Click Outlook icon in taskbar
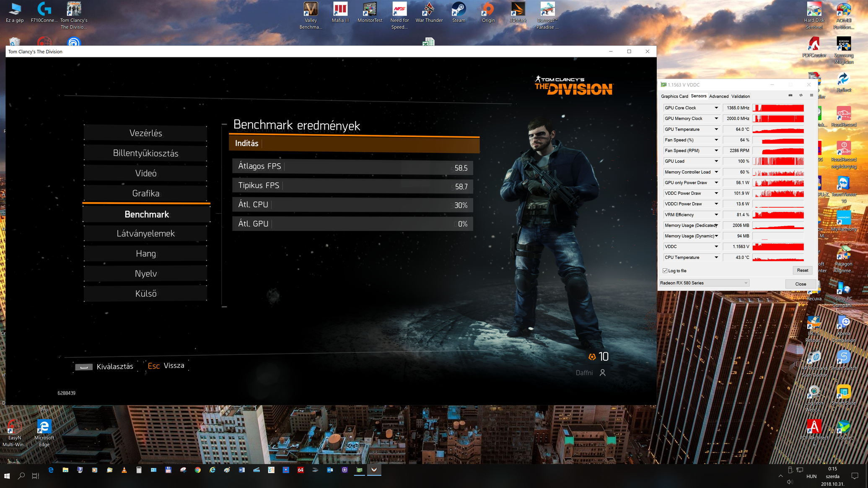 click(x=330, y=470)
